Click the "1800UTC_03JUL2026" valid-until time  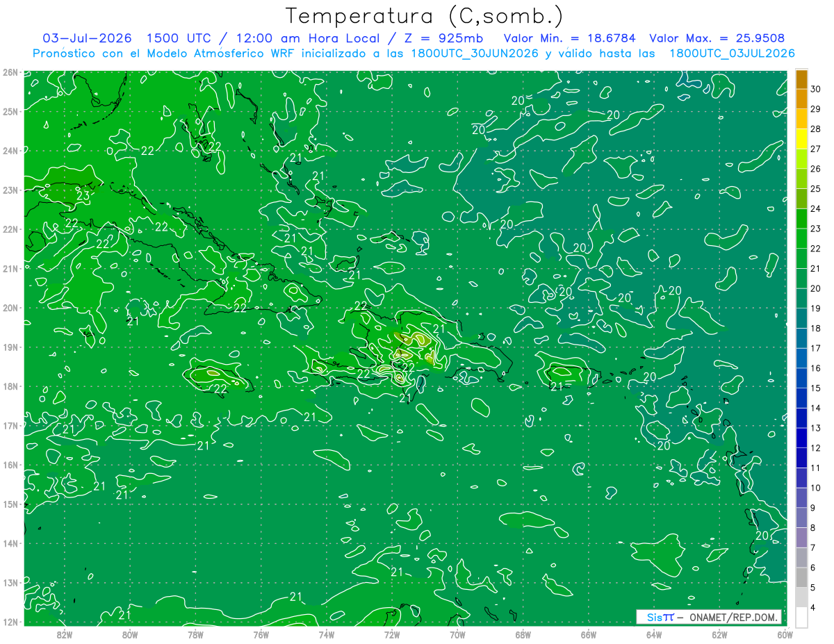[x=732, y=53]
